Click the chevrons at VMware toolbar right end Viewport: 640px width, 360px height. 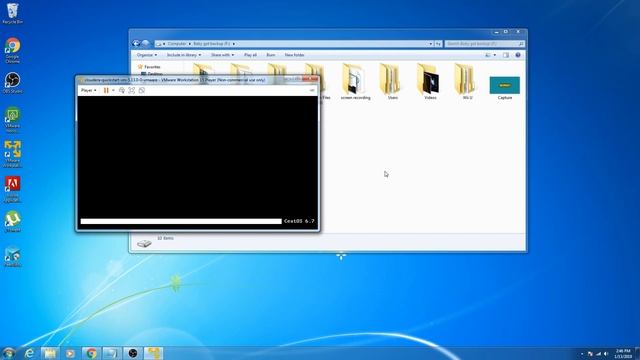click(312, 90)
